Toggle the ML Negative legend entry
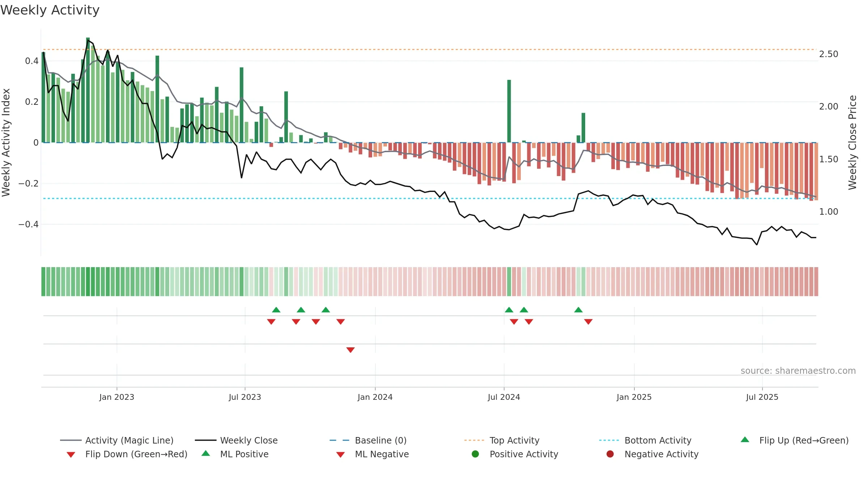 (373, 454)
